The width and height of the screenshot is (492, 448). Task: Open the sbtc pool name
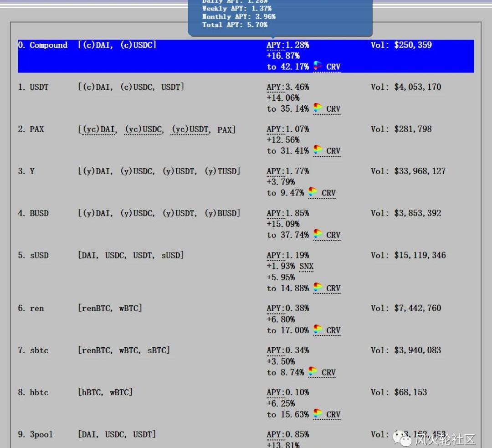click(39, 350)
